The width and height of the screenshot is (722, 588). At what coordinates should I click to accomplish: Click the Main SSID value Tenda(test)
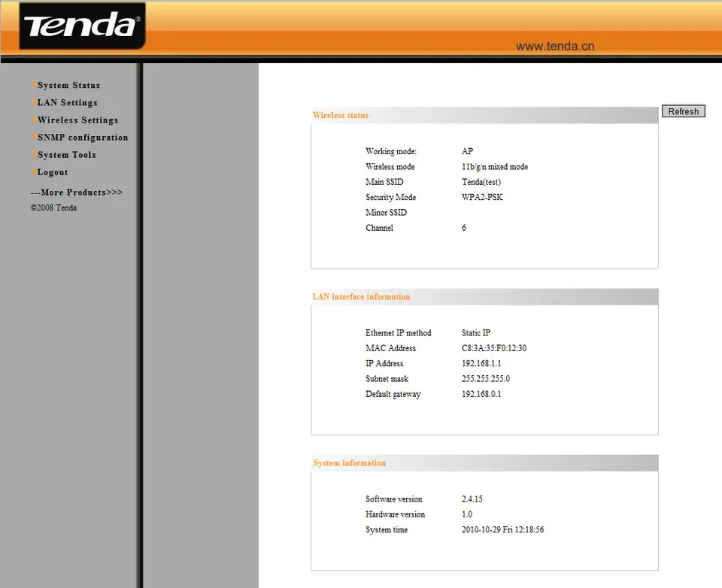pyautogui.click(x=481, y=182)
